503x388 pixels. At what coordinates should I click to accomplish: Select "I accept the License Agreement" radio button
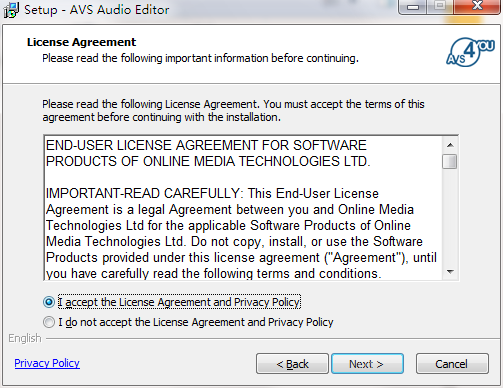[49, 302]
